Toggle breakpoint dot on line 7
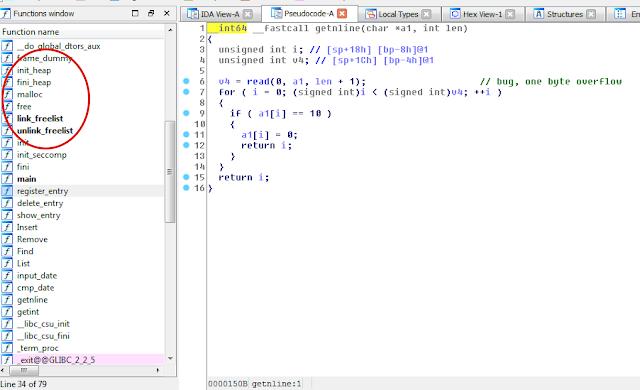The width and height of the screenshot is (640, 390). coord(186,92)
